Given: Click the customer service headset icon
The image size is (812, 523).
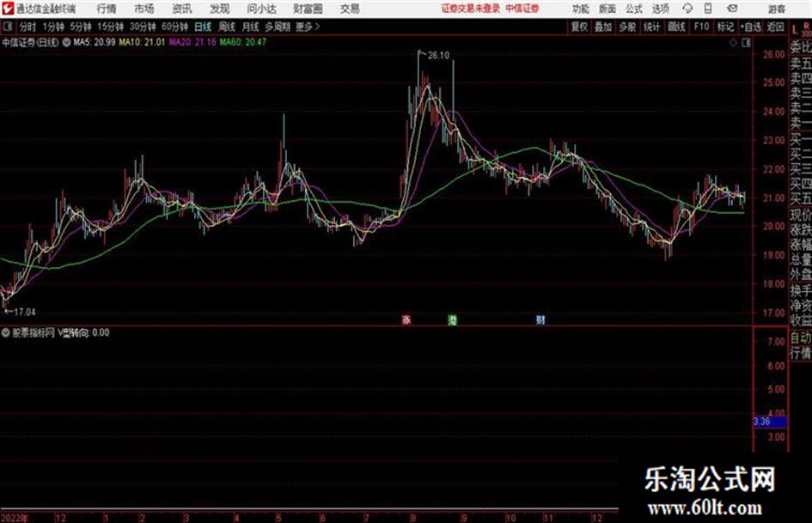Looking at the screenshot, I should pos(687,9).
